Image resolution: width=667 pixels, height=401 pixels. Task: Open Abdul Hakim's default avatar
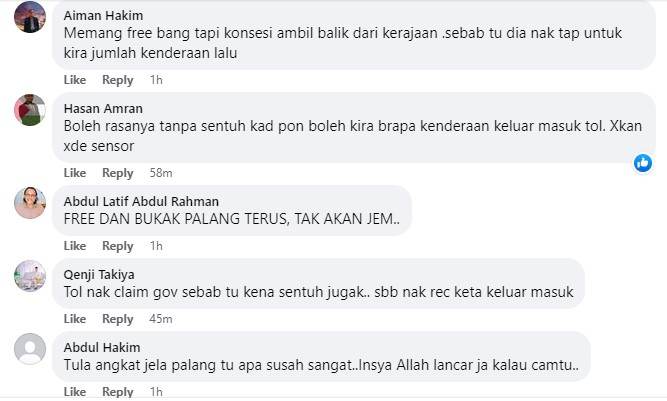coord(30,349)
